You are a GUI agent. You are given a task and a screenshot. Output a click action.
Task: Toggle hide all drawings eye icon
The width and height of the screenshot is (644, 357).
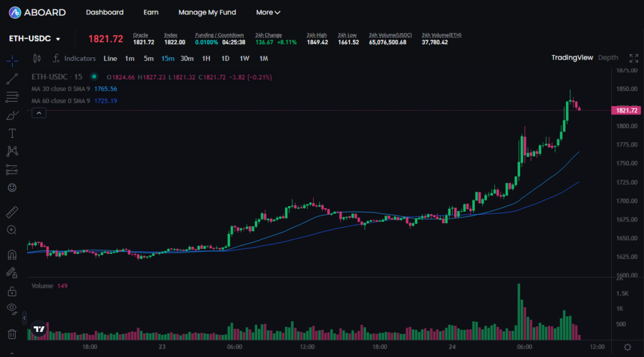pyautogui.click(x=12, y=309)
